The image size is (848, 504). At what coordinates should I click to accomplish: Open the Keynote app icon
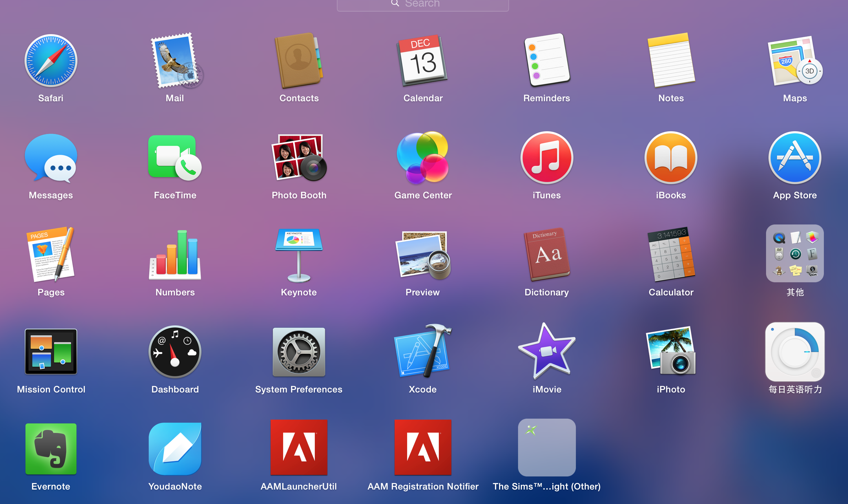click(299, 255)
